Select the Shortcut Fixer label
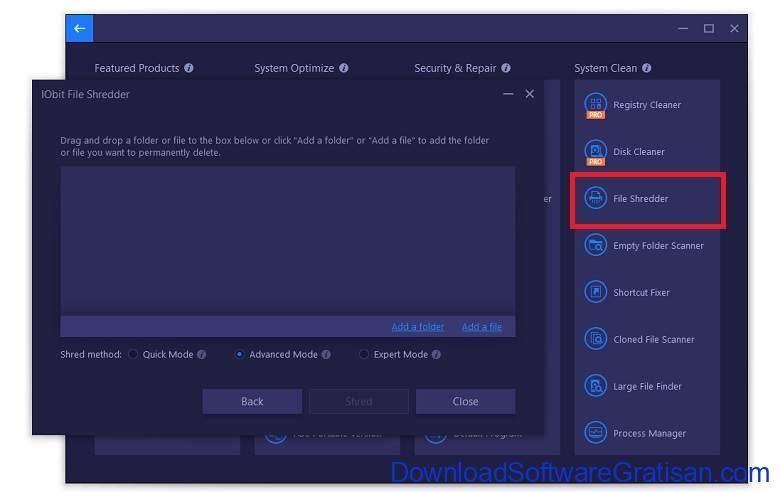The image size is (780, 492). pos(641,292)
